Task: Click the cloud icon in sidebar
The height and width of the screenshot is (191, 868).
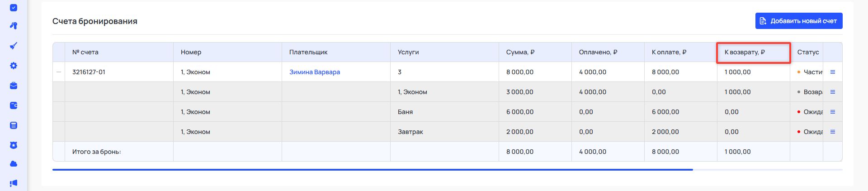Action: [x=14, y=164]
